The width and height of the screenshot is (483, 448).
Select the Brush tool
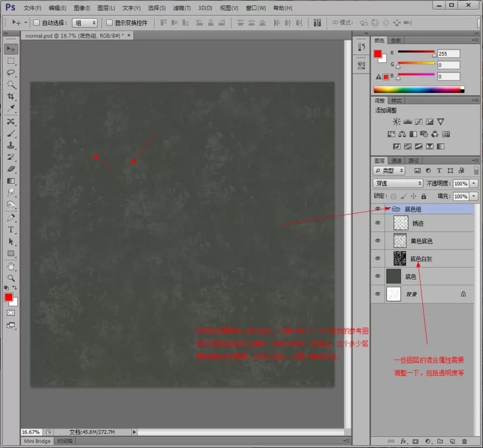[x=11, y=134]
